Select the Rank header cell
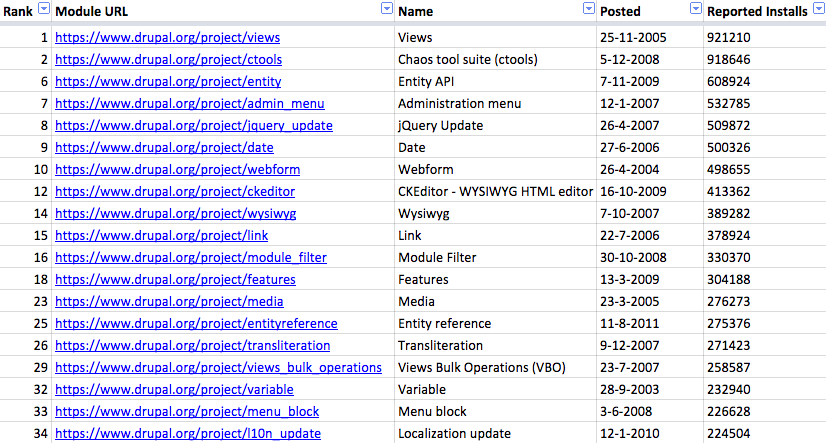This screenshot has width=826, height=443. [25, 11]
